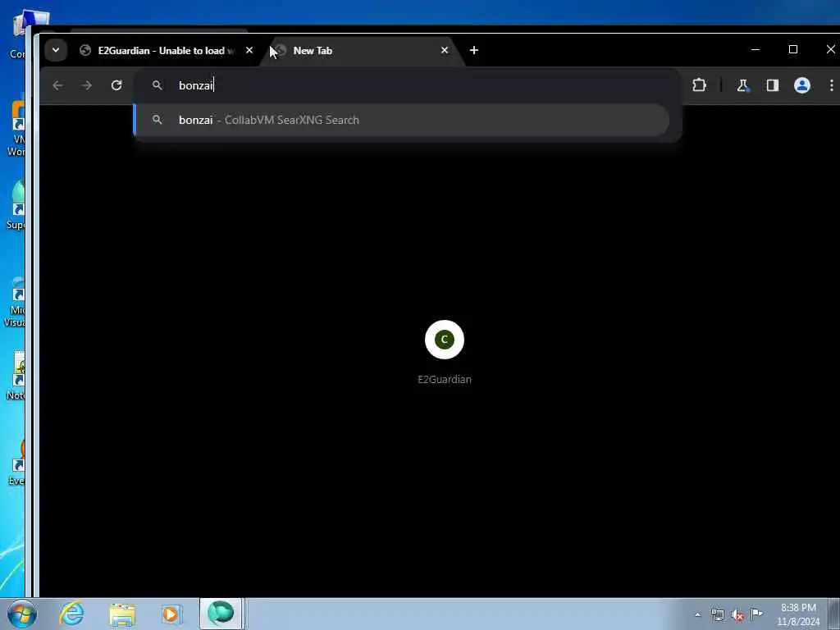Select the New Tab tab
840x630 pixels.
pyautogui.click(x=362, y=50)
